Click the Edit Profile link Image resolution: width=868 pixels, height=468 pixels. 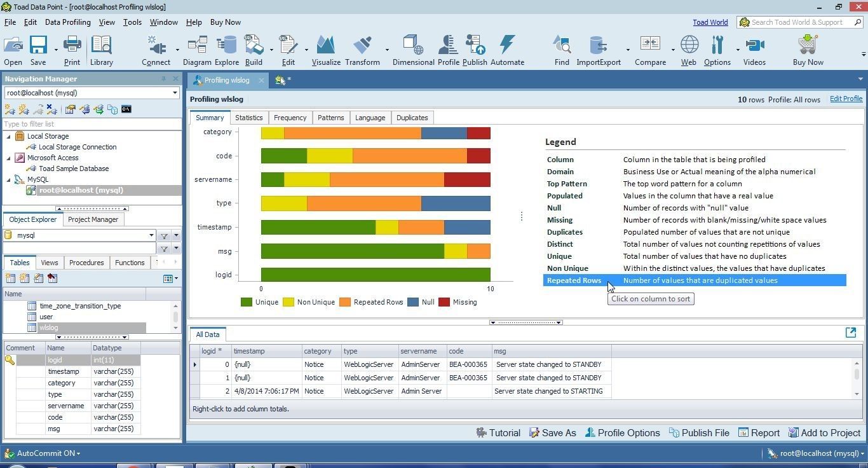tap(846, 99)
